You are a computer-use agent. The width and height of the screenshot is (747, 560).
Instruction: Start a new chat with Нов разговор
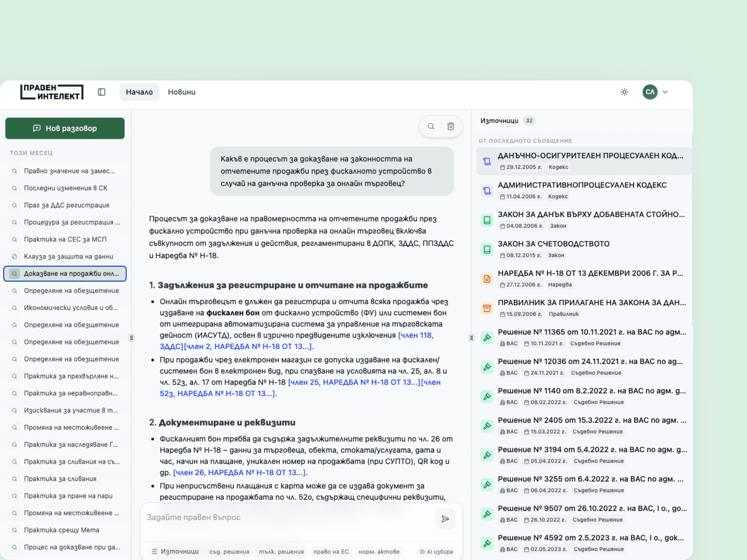(65, 128)
